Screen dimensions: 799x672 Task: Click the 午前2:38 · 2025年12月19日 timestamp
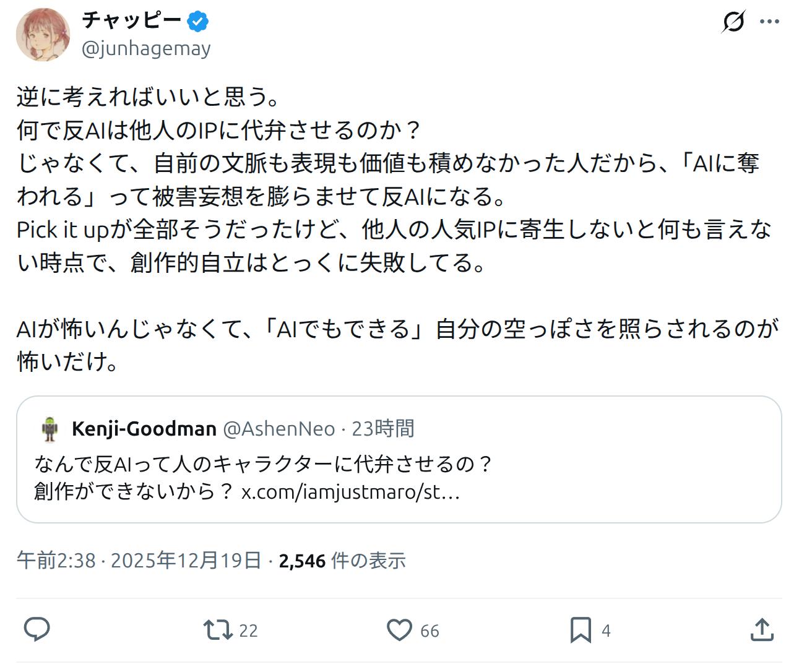139,561
